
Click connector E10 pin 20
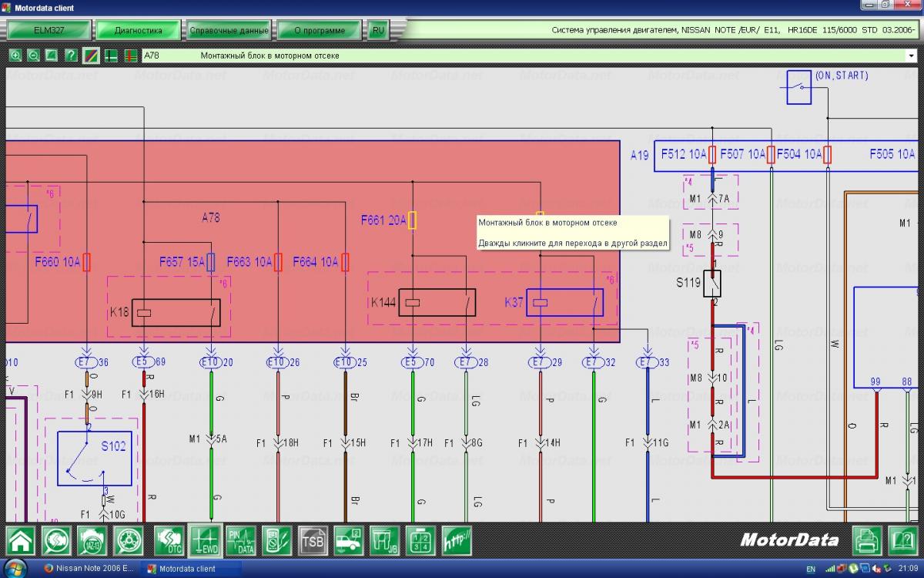click(x=211, y=361)
